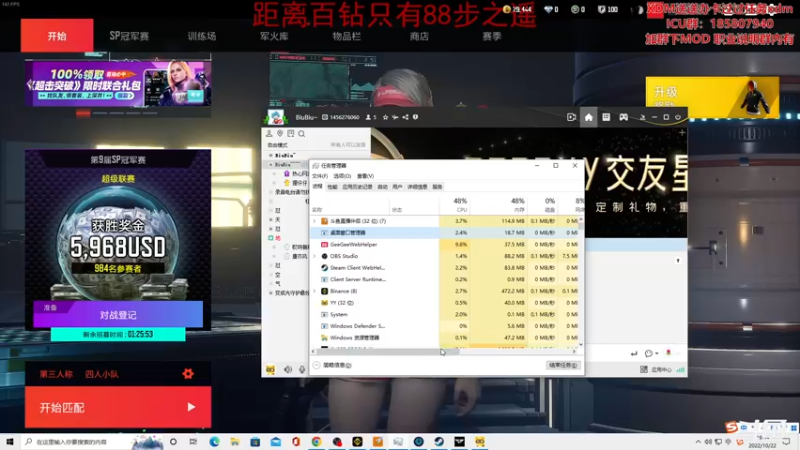Open the YY emoji mascot icon at bottom left
800x450 pixels.
[x=270, y=369]
